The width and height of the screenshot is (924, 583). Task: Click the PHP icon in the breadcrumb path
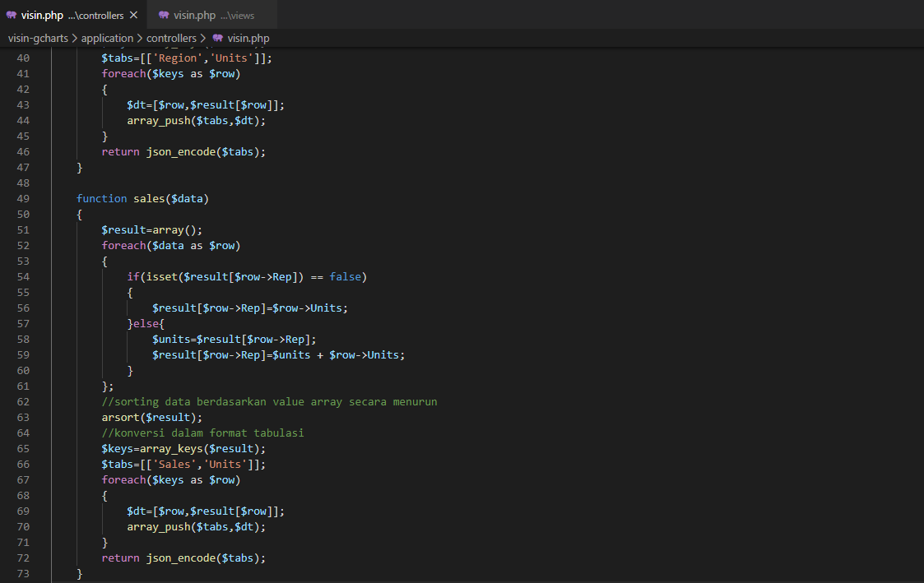pyautogui.click(x=218, y=38)
